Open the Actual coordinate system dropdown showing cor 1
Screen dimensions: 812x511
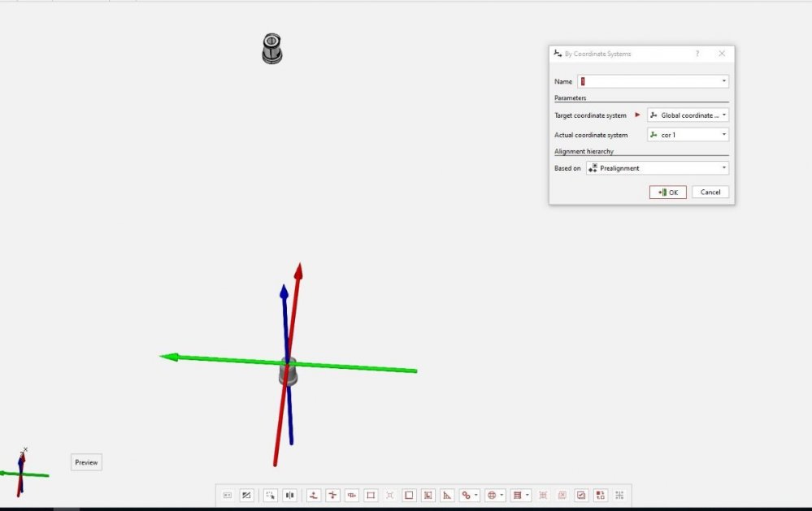(688, 135)
